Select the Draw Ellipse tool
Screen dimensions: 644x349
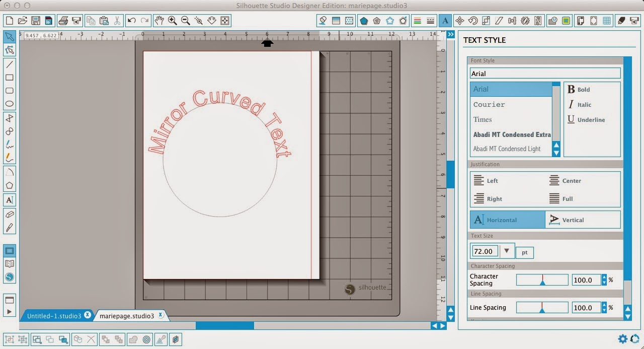tap(10, 103)
